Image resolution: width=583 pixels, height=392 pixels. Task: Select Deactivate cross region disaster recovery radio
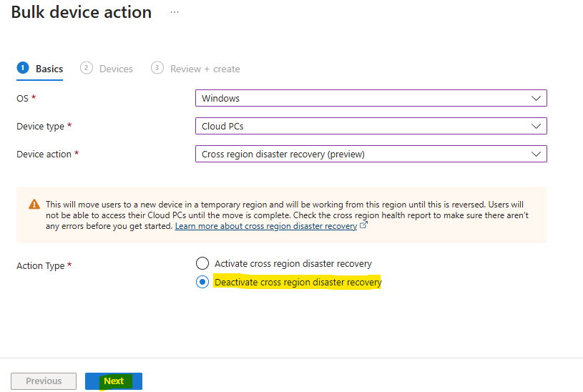202,282
